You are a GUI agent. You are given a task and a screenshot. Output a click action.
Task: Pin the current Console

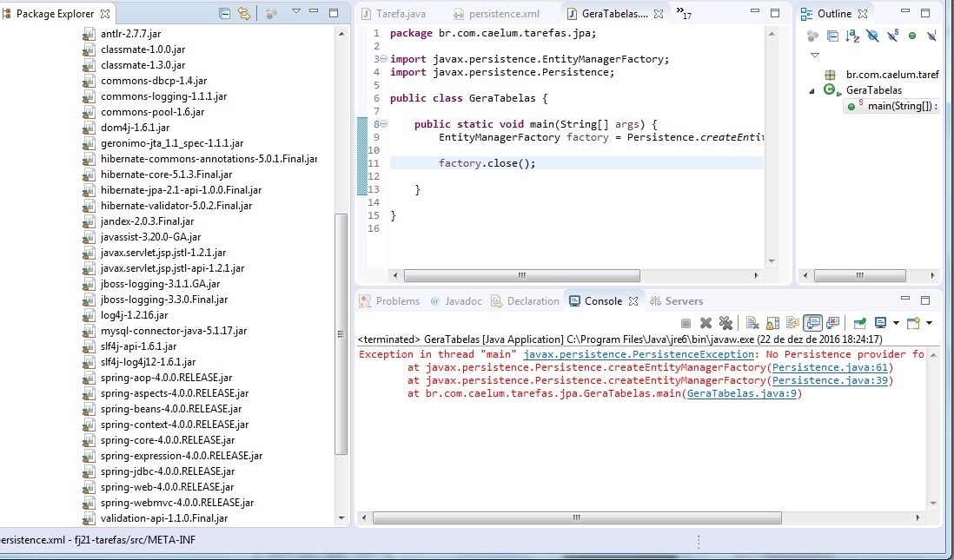tap(859, 323)
